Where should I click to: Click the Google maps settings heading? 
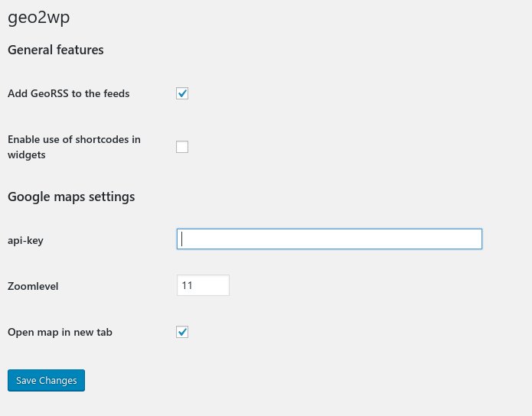point(71,197)
